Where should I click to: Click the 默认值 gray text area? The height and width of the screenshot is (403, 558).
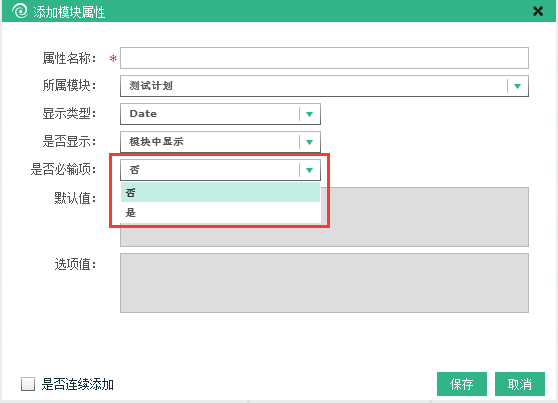[x=425, y=217]
